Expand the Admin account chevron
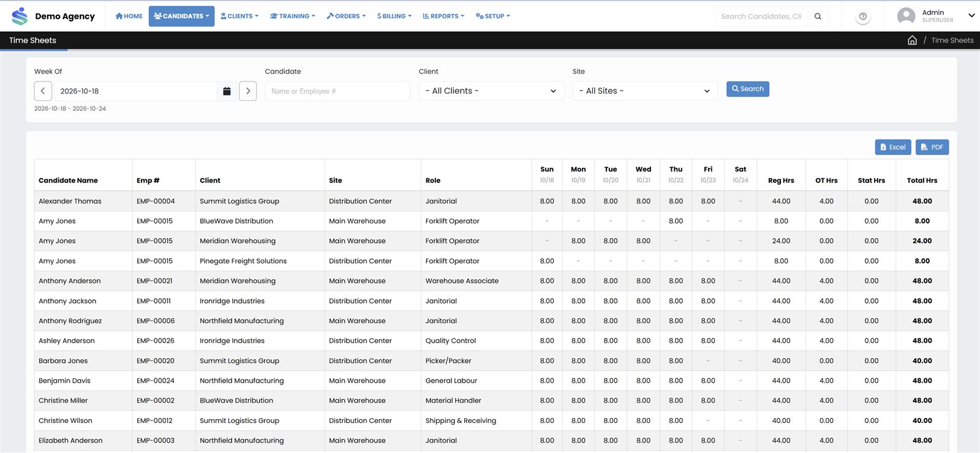980x453 pixels. (x=971, y=16)
